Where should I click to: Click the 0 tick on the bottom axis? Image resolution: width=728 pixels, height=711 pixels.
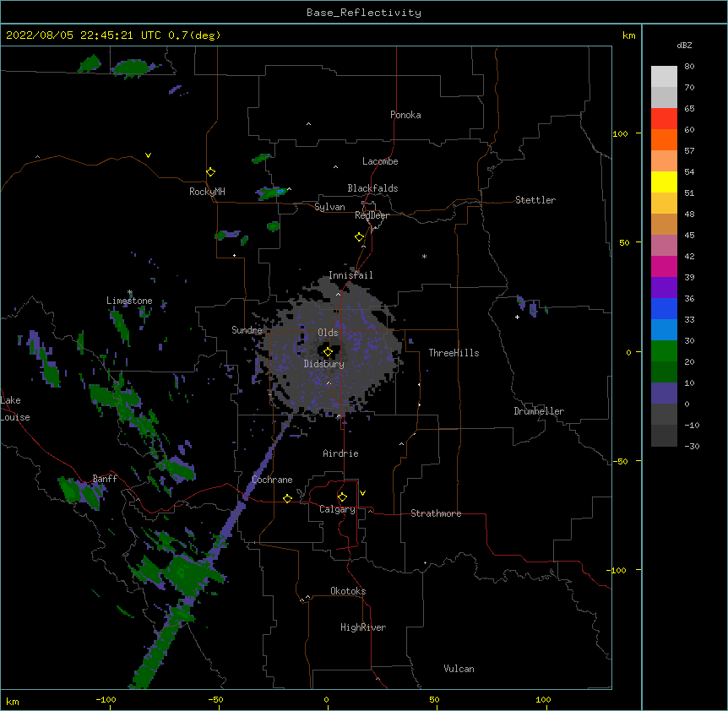(326, 700)
